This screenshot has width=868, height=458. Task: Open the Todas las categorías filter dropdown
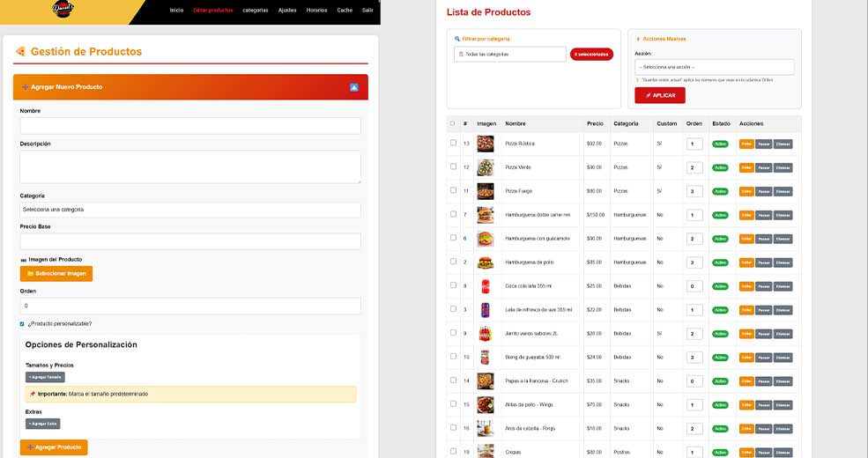coord(510,55)
